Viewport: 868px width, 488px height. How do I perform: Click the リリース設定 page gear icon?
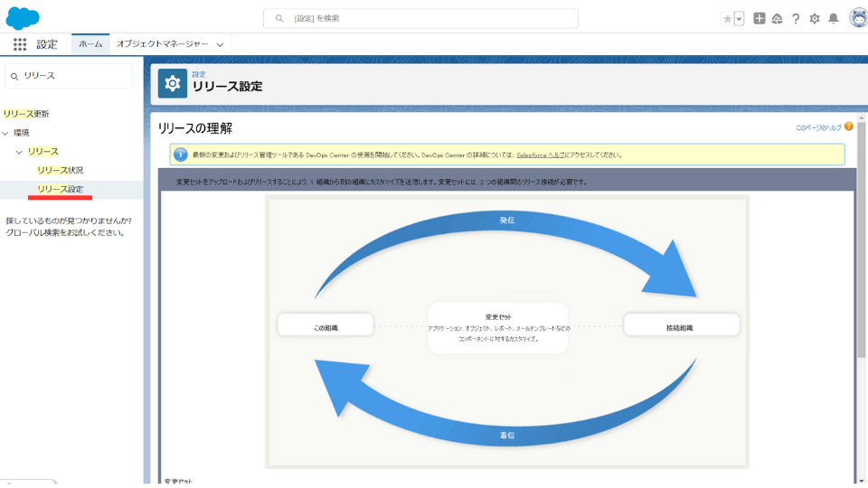point(172,83)
